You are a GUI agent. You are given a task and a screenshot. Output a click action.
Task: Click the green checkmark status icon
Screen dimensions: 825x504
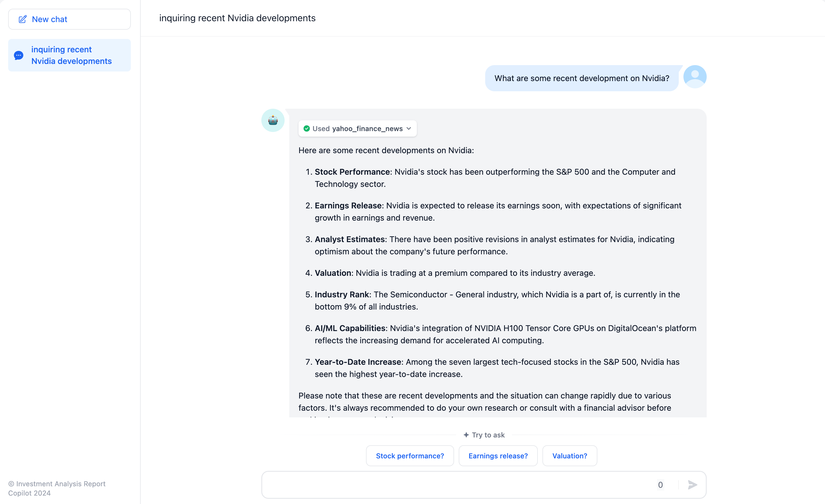pos(306,128)
